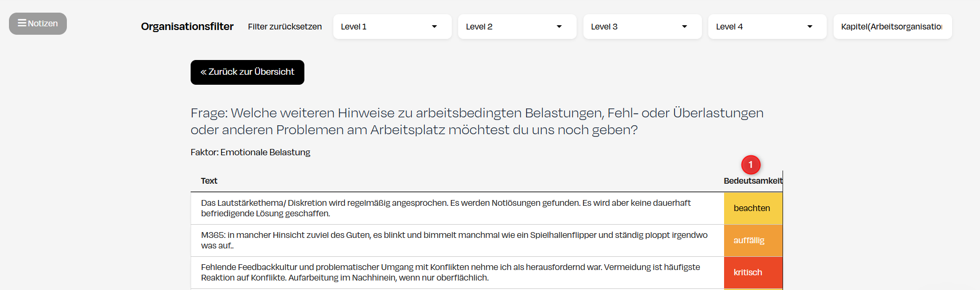Click the comment about Lautstärkethema/Diskretion
The height and width of the screenshot is (290, 980).
tap(446, 208)
